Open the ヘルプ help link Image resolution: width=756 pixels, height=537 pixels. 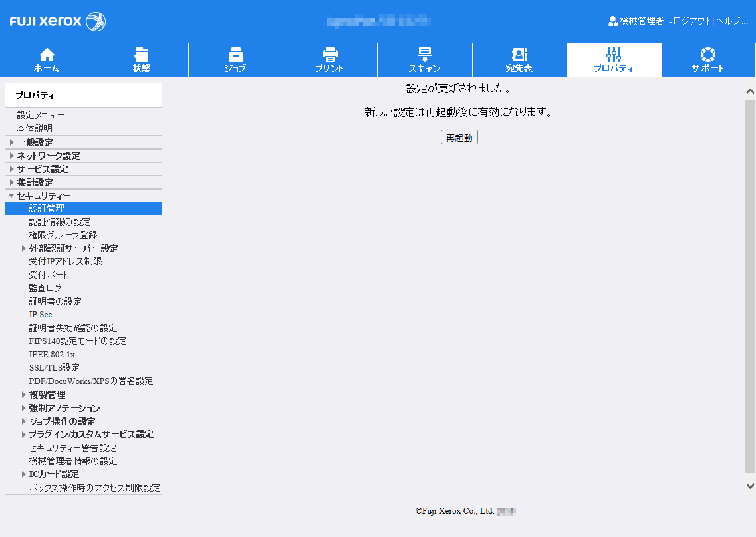pos(731,21)
